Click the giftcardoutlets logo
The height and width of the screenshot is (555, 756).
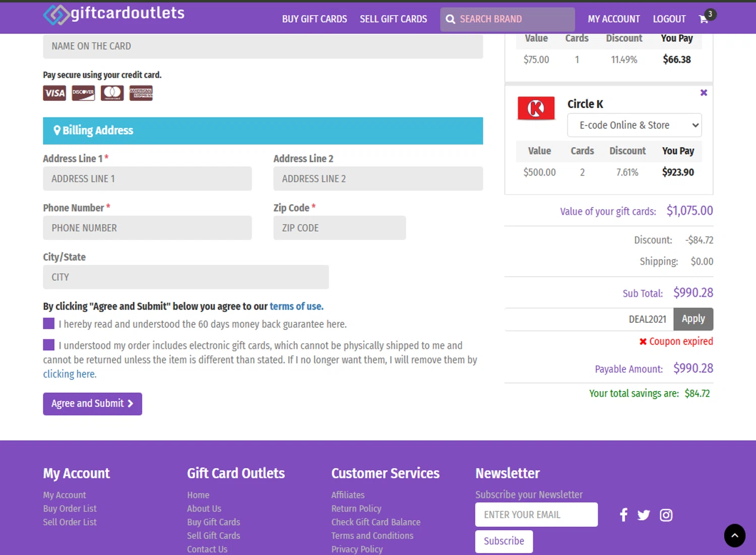tap(114, 14)
